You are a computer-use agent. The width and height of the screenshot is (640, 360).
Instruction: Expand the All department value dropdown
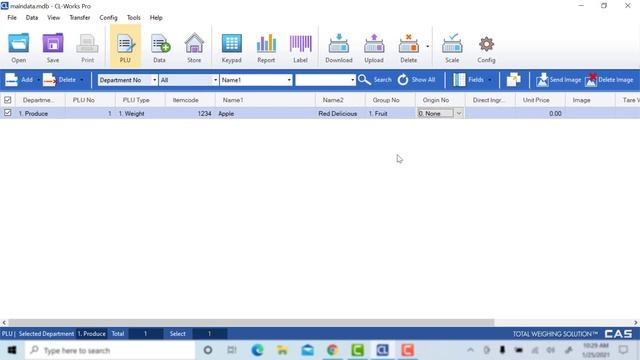tap(215, 80)
